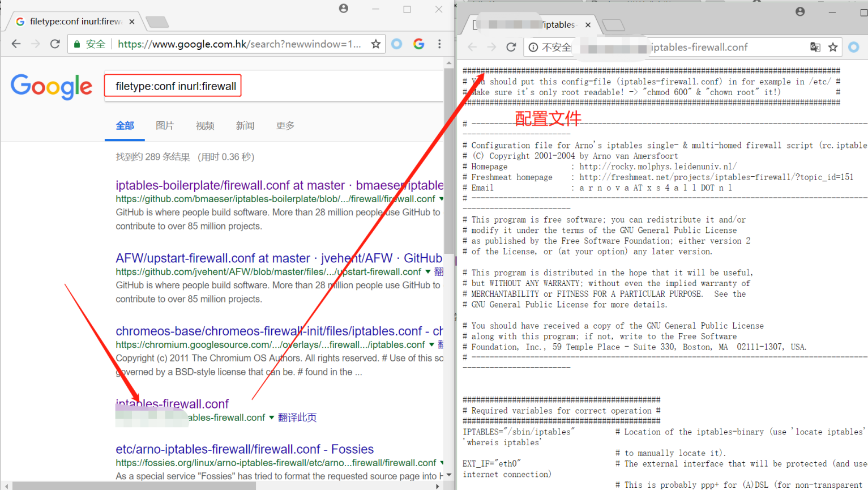Go back in the Google search window
Viewport: 868px width, 490px height.
(16, 44)
